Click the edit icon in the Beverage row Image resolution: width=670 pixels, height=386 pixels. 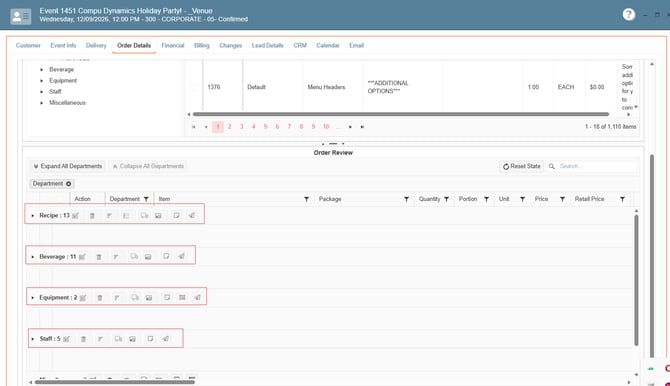[x=82, y=256]
